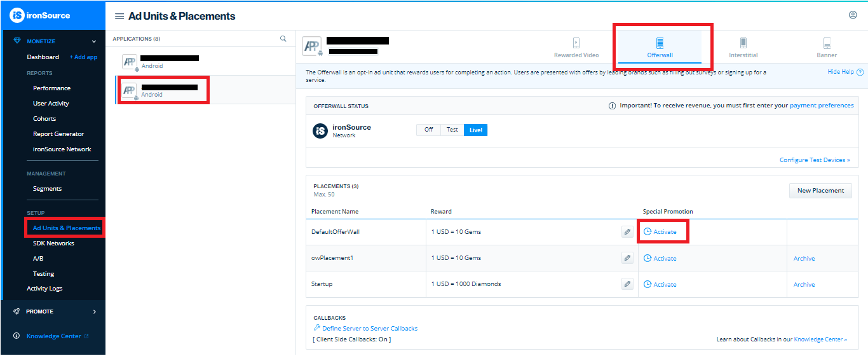Click the user profile icon
Image resolution: width=868 pixels, height=356 pixels.
pyautogui.click(x=853, y=15)
